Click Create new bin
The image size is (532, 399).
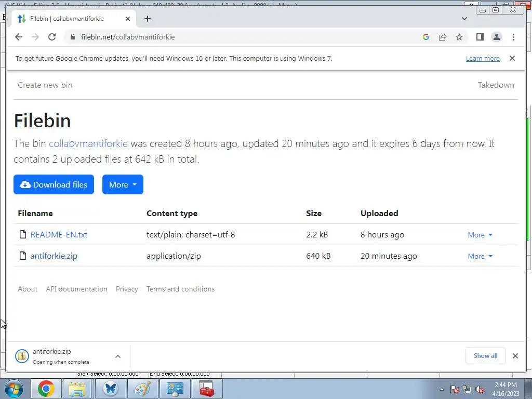tap(45, 85)
